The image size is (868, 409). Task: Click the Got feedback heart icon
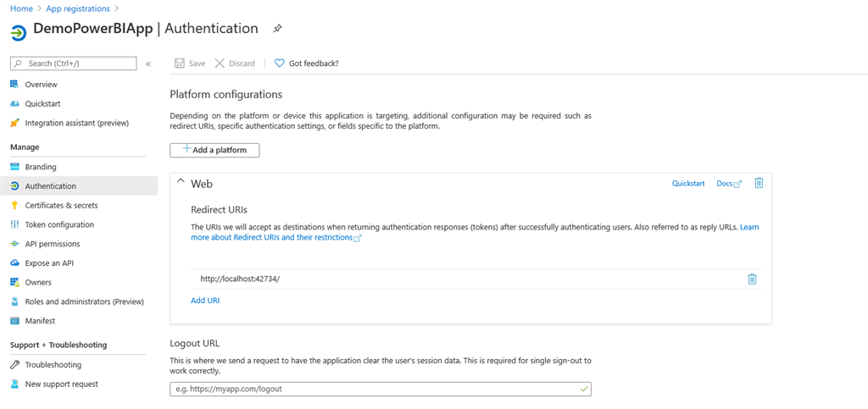(x=280, y=64)
